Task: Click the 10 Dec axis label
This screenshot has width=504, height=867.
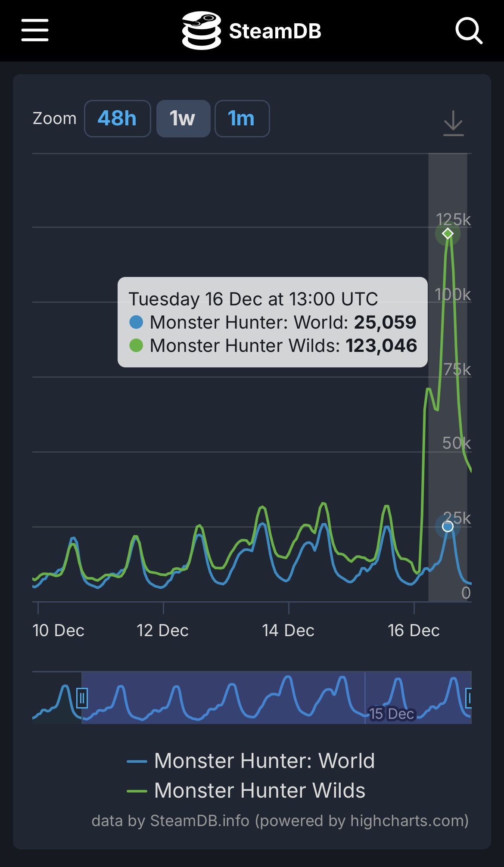Action: click(x=58, y=631)
